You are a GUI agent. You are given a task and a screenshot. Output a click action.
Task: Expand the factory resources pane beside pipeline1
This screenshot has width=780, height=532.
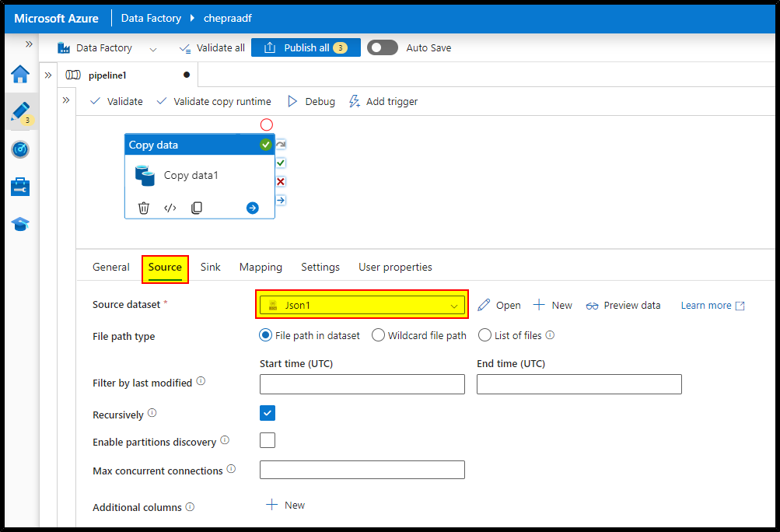click(x=47, y=75)
